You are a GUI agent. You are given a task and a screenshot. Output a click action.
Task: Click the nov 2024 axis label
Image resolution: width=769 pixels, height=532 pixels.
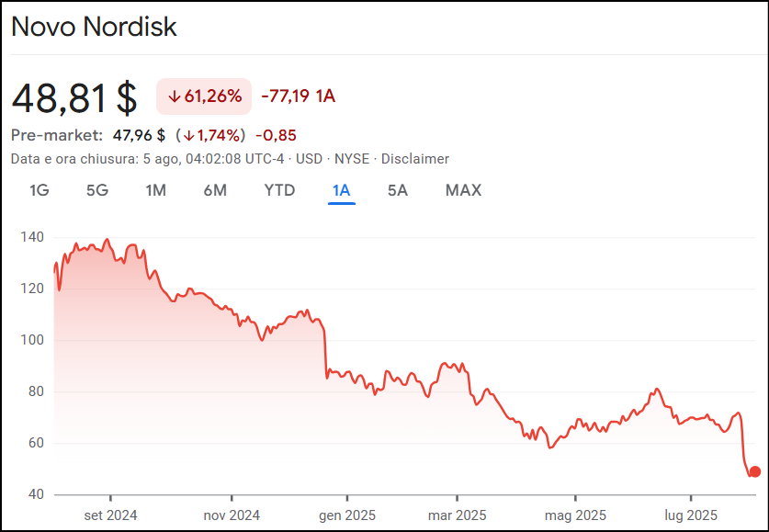231,515
